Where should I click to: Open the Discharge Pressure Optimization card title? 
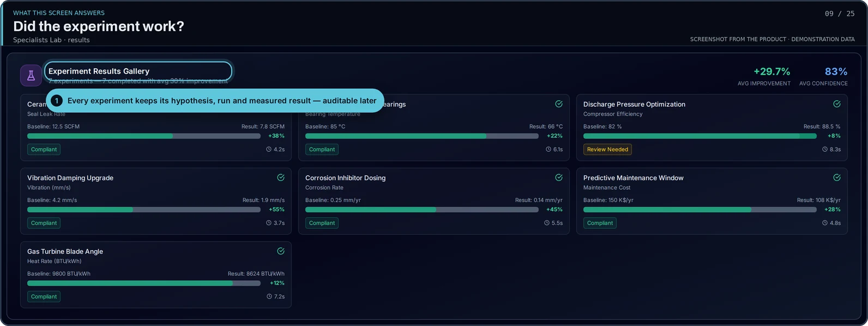click(634, 104)
